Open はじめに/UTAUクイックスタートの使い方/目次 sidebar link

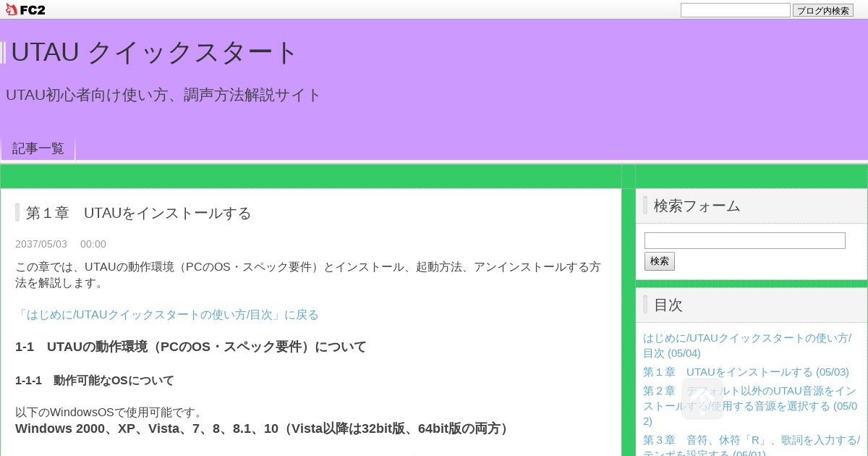(x=747, y=345)
